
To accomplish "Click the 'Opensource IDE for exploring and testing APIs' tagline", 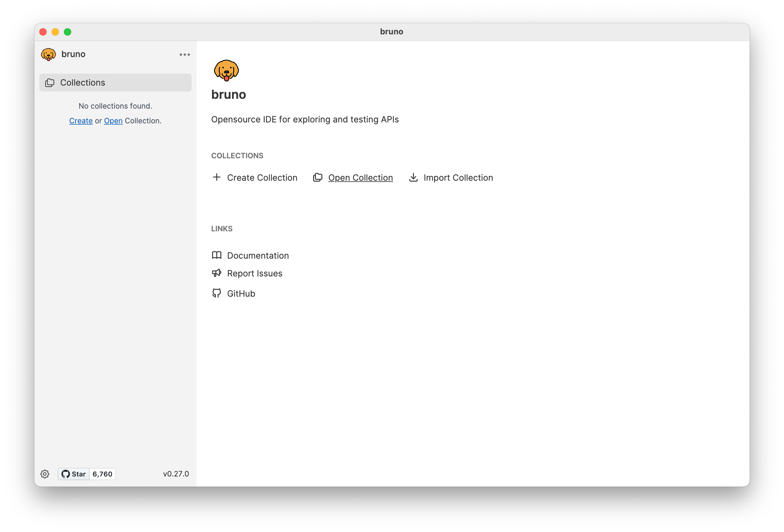I will [305, 119].
